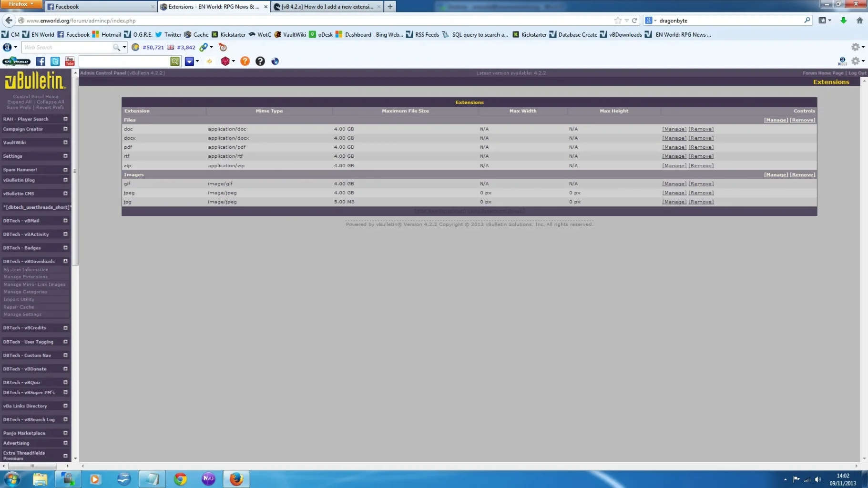Click the YouTube icon in the EN World toolbar
This screenshot has width=868, height=488.
(x=69, y=61)
